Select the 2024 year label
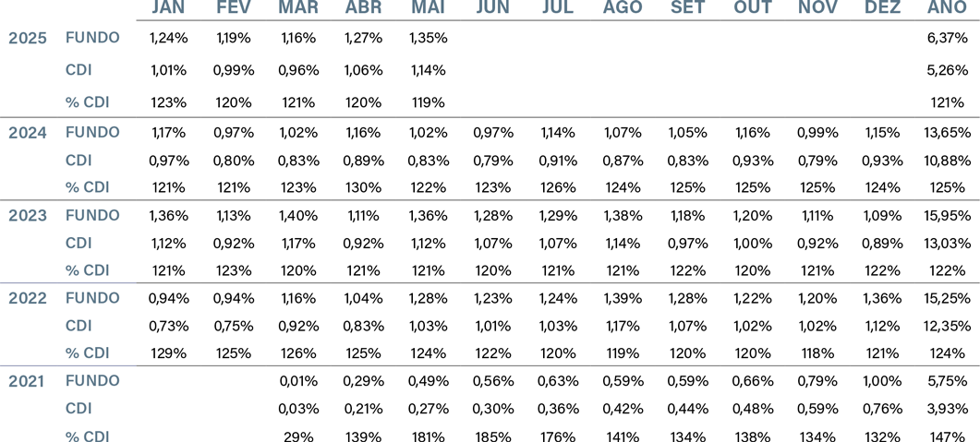 click(28, 133)
